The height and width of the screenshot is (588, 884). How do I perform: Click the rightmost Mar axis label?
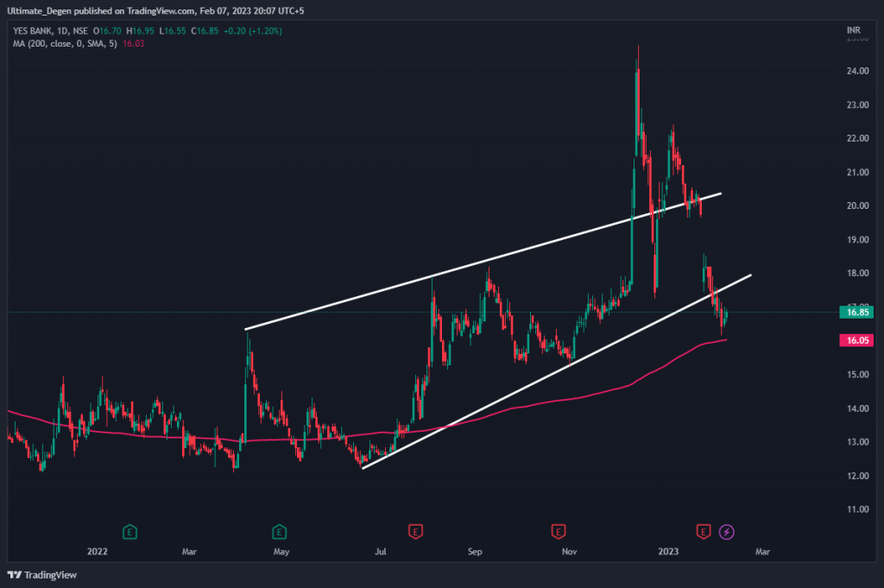[762, 552]
